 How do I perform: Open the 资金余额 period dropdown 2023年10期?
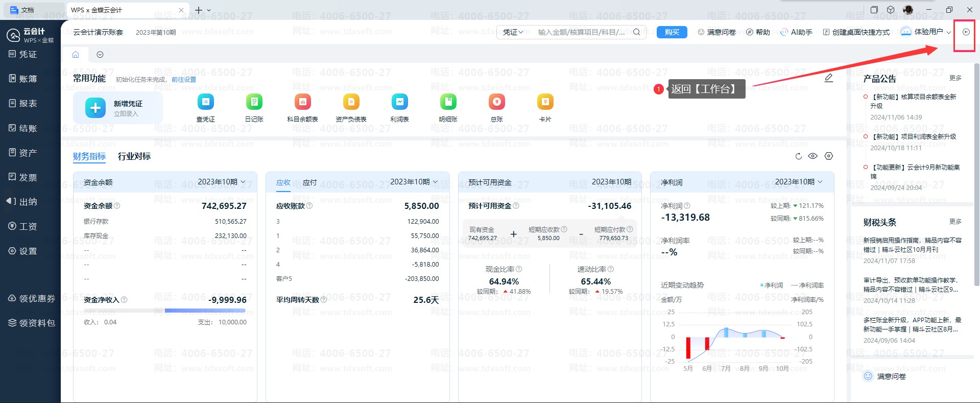click(x=222, y=182)
